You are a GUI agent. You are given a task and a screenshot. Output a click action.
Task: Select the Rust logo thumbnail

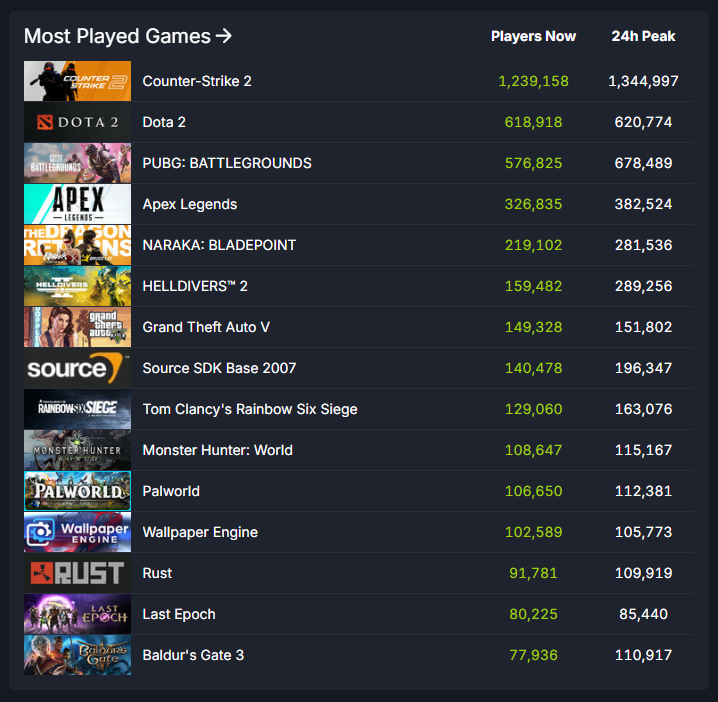pos(77,573)
